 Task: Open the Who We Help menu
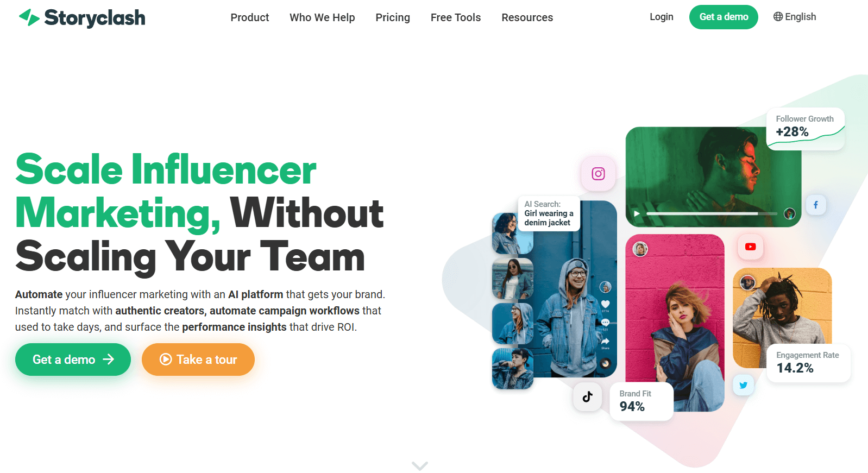pyautogui.click(x=322, y=17)
